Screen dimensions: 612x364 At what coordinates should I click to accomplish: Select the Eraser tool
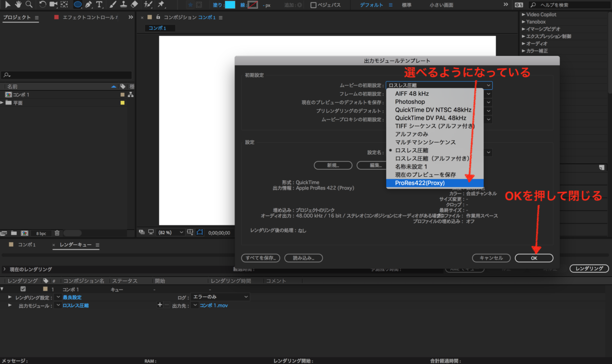(134, 5)
